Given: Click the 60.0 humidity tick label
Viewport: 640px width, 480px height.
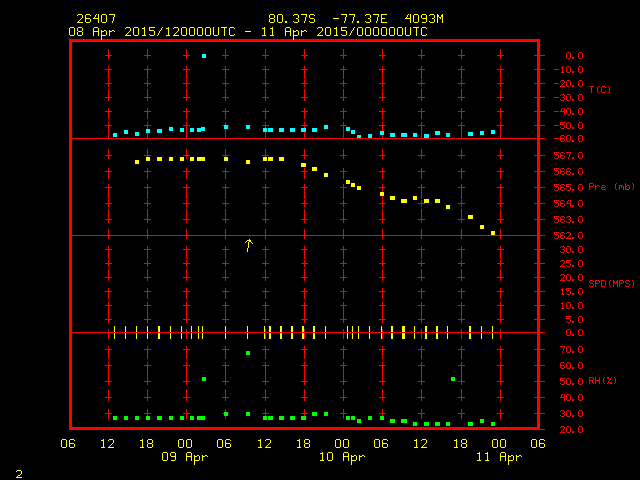Looking at the screenshot, I should click(571, 365).
